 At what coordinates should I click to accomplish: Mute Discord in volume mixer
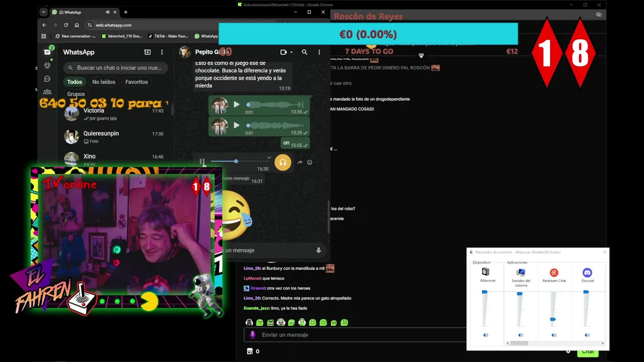587,335
